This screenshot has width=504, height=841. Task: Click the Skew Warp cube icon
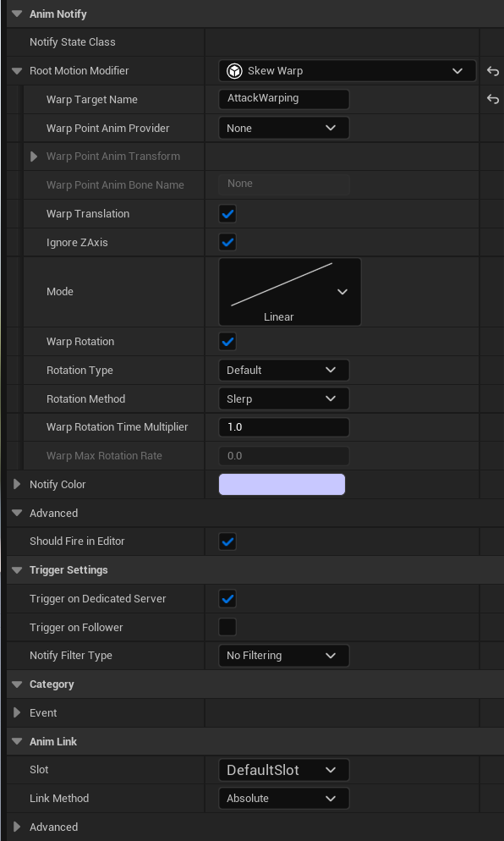pos(234,71)
